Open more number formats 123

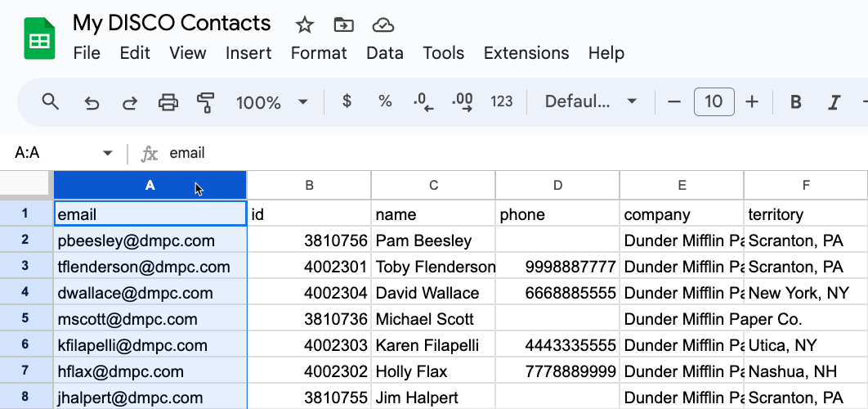(502, 101)
